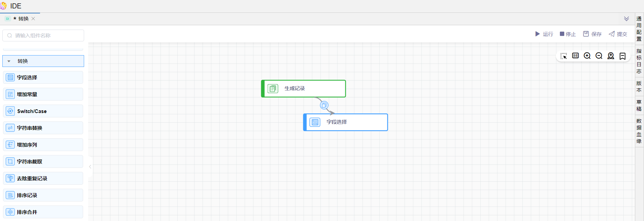Viewport: 644px width, 221px height.
Task: Click the component name search field
Action: tap(44, 35)
